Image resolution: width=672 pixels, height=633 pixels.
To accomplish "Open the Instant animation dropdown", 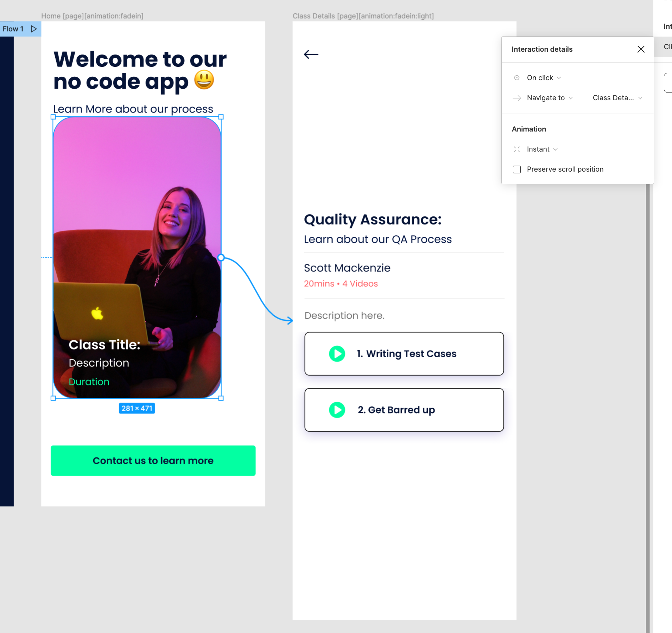I will tap(542, 149).
